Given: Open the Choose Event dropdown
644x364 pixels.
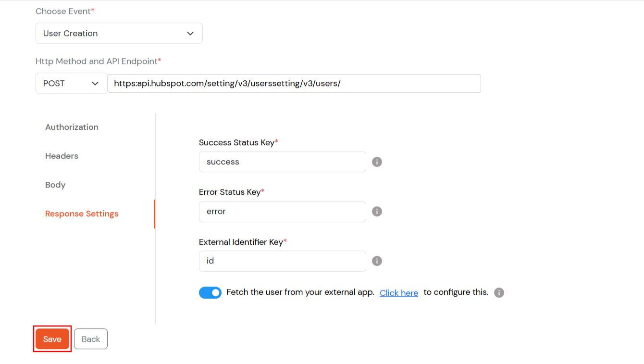Looking at the screenshot, I should point(119,33).
